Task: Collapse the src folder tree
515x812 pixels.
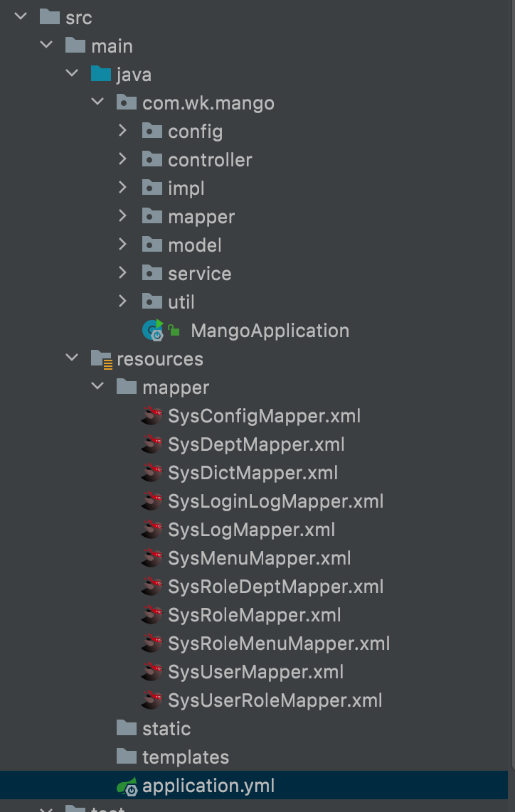Action: (21, 17)
